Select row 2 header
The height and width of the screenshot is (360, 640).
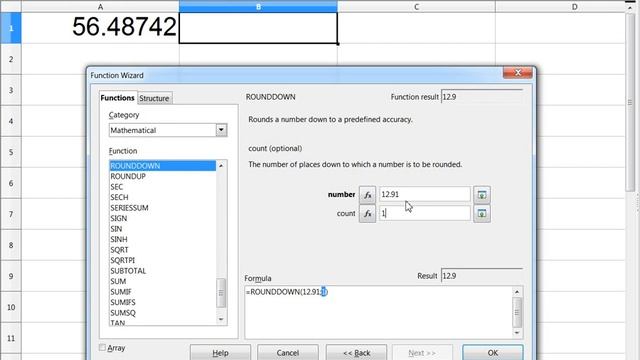click(11, 59)
